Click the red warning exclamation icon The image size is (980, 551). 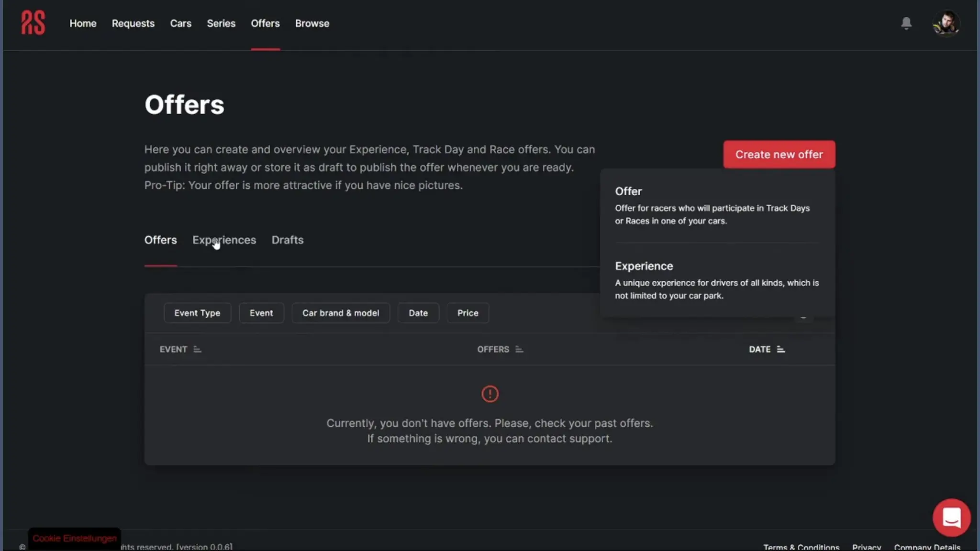(x=490, y=394)
